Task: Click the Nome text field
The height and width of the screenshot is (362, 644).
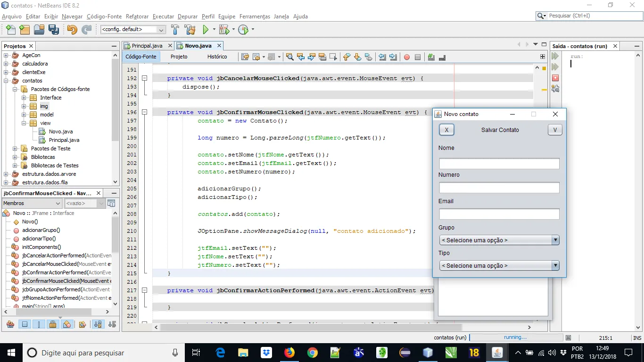Action: [x=499, y=164]
